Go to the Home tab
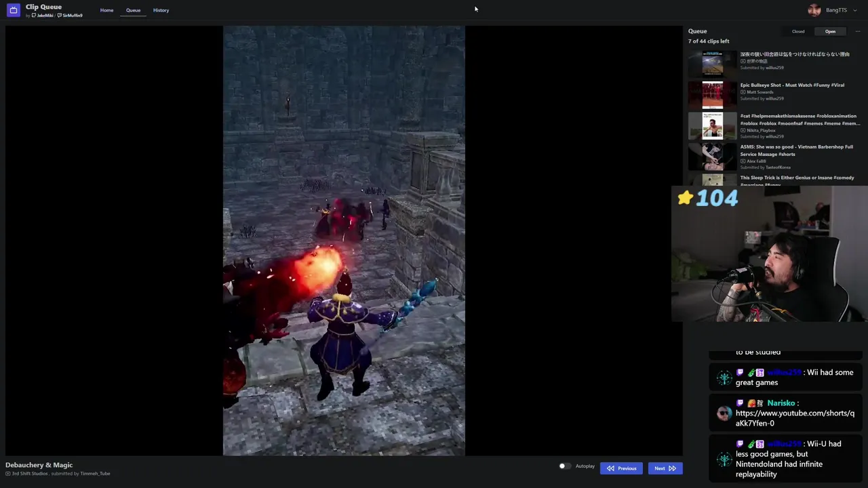 click(x=106, y=10)
